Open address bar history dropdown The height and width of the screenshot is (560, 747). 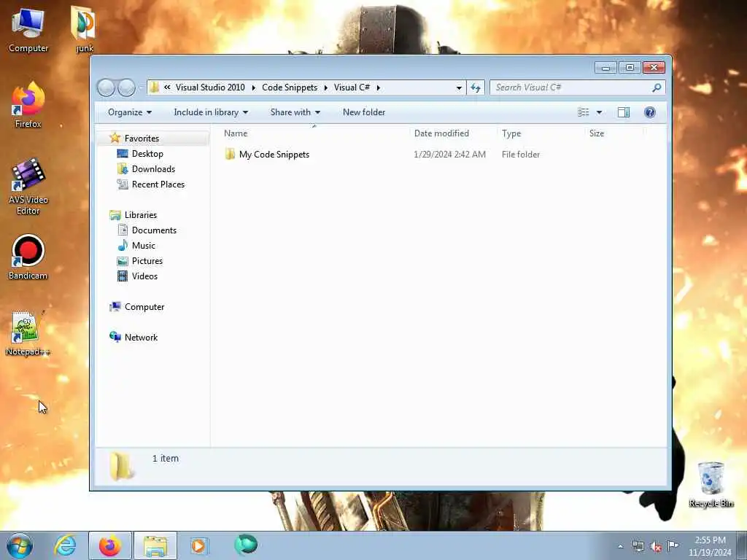point(459,87)
